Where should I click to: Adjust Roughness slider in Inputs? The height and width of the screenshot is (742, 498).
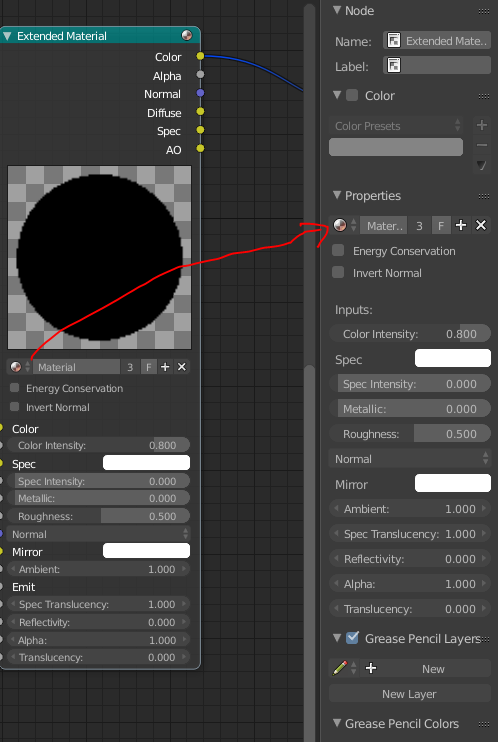click(x=410, y=433)
